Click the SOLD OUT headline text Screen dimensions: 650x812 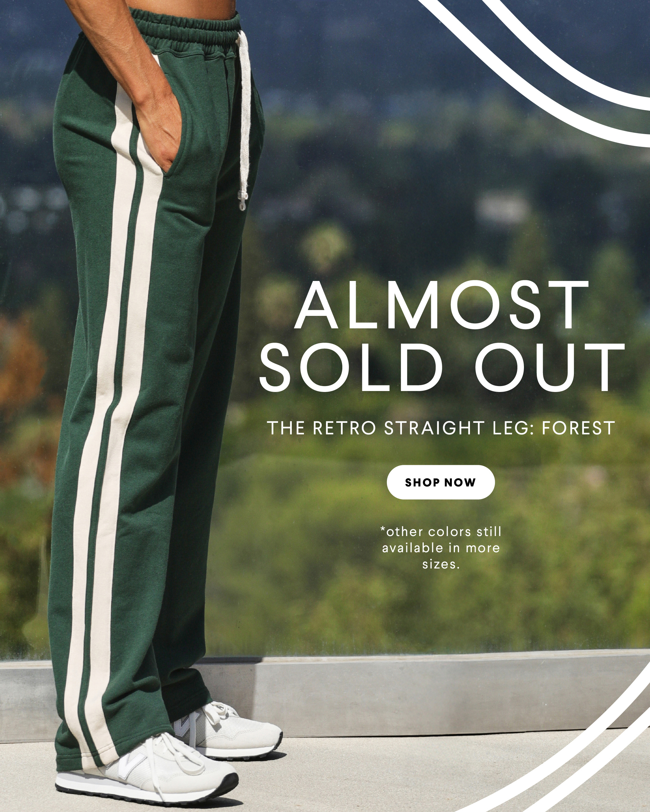click(x=442, y=367)
